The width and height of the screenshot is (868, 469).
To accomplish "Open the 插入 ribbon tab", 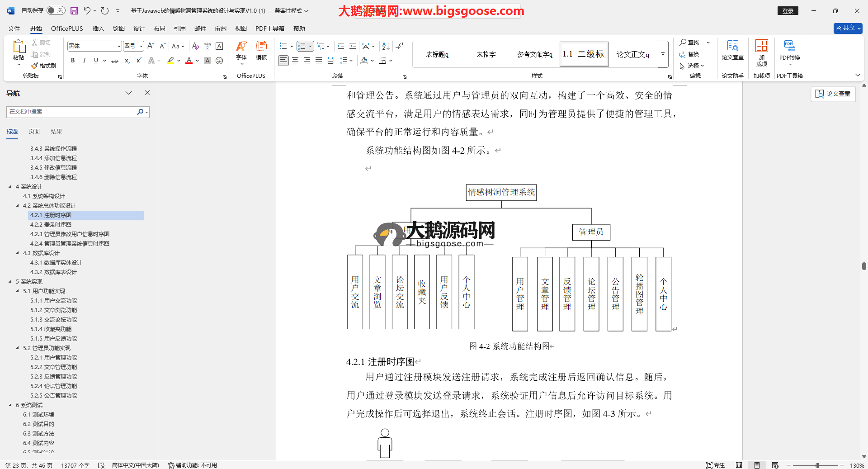I will coord(98,28).
